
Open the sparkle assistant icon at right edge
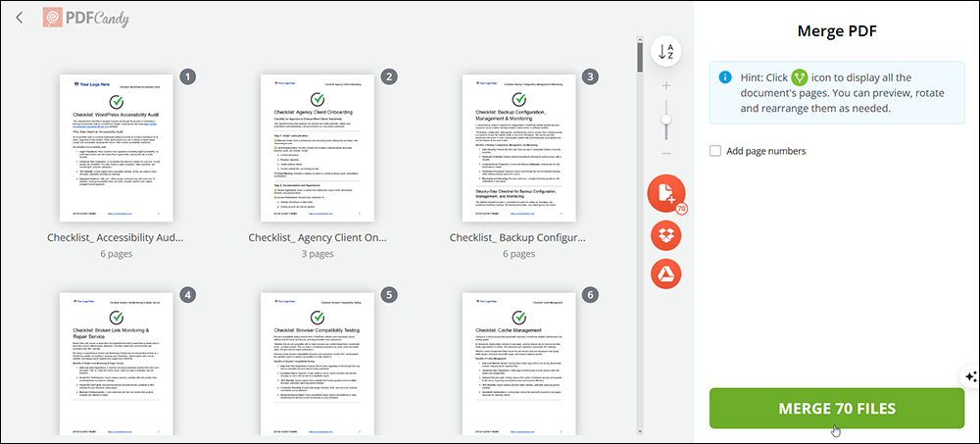pyautogui.click(x=970, y=376)
